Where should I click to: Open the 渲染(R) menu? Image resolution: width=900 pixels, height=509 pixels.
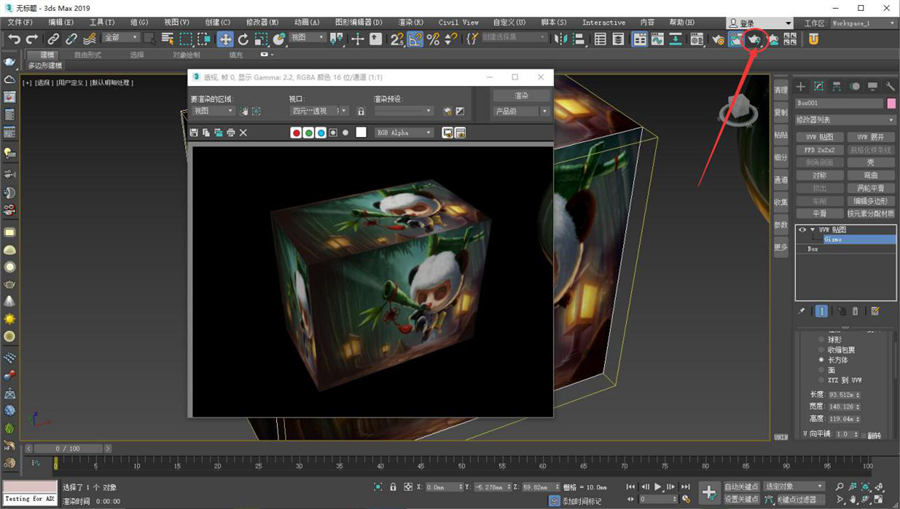(411, 22)
